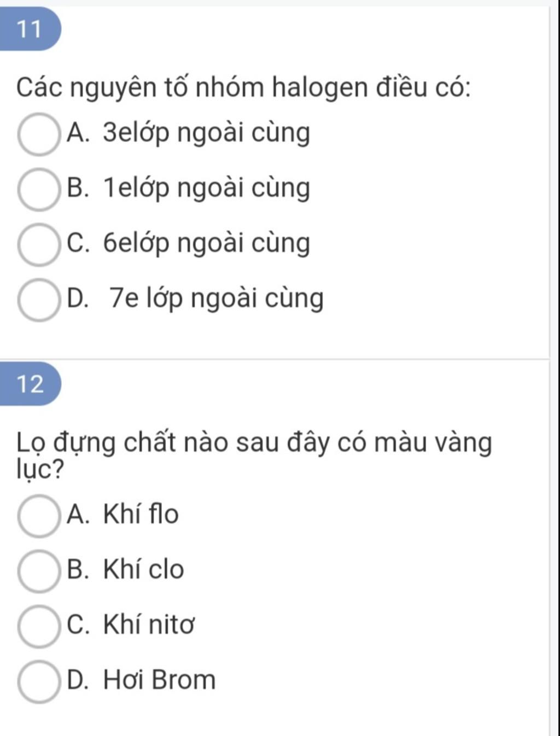This screenshot has width=560, height=736.
Task: Click the 'A. 3elớp ngoài cùng' option text
Action: [x=188, y=134]
